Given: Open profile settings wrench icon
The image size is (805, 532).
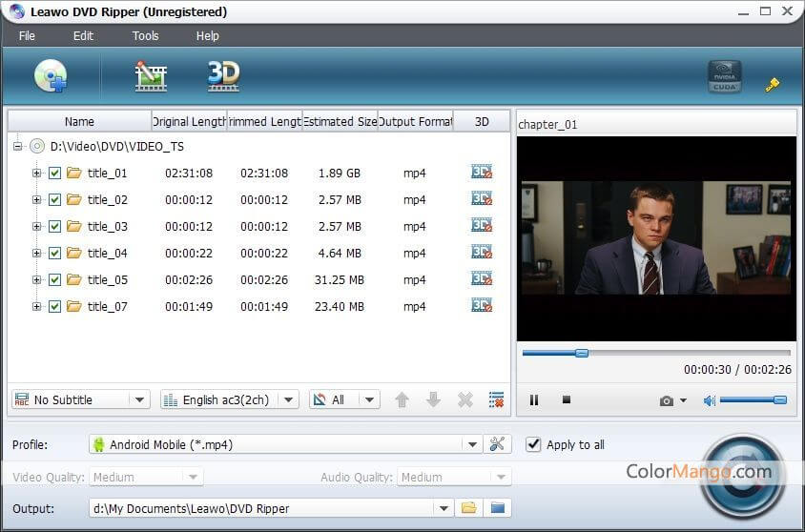Looking at the screenshot, I should click(x=497, y=444).
